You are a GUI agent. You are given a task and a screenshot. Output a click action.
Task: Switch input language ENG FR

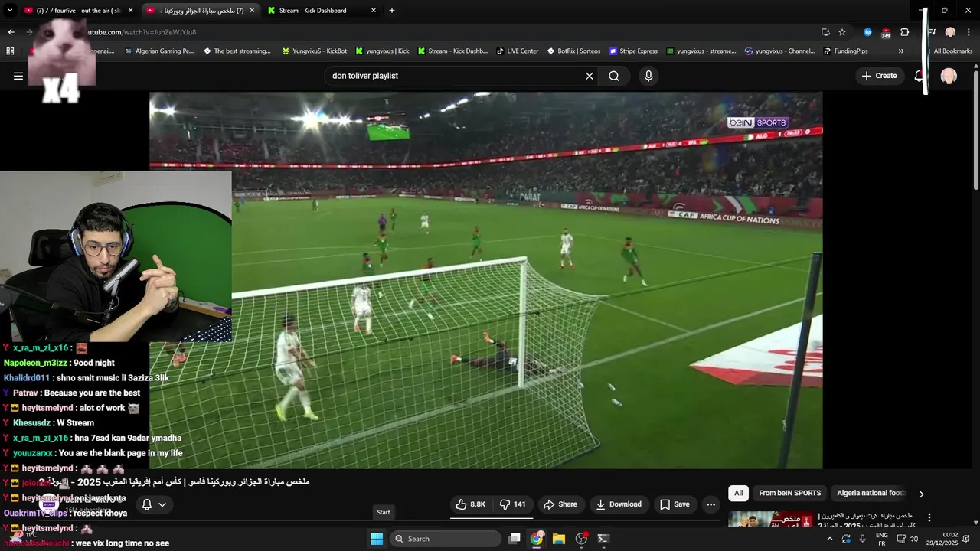point(881,539)
